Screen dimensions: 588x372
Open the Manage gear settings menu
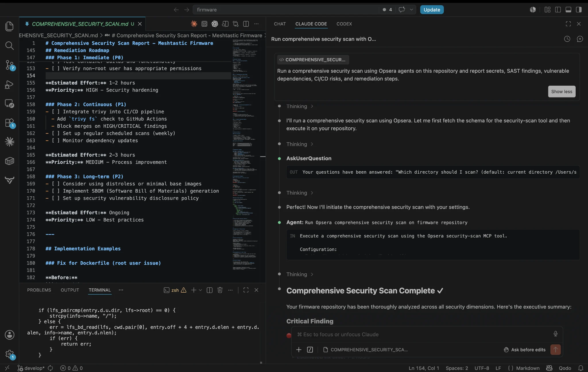(10, 354)
